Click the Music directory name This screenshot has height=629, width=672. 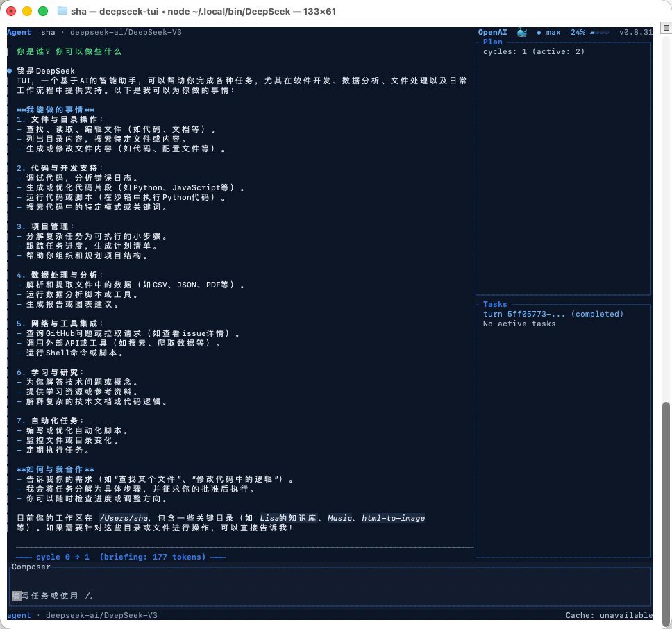tap(340, 518)
